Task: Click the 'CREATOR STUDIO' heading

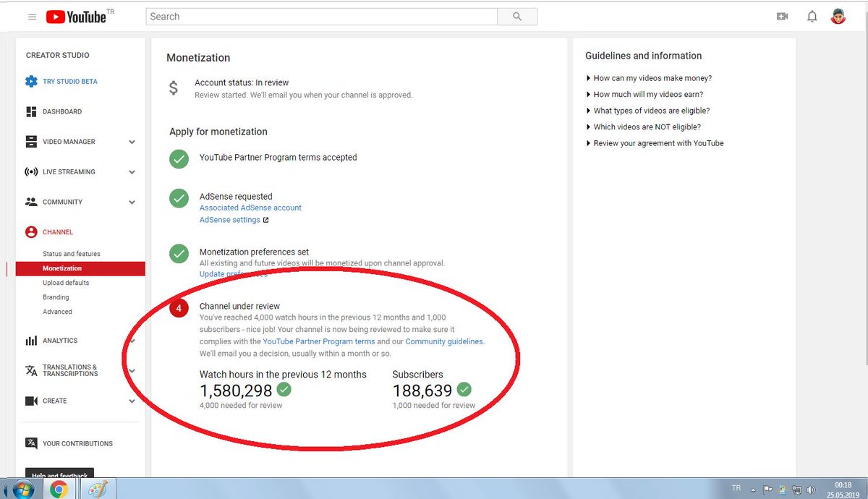Action: point(58,55)
